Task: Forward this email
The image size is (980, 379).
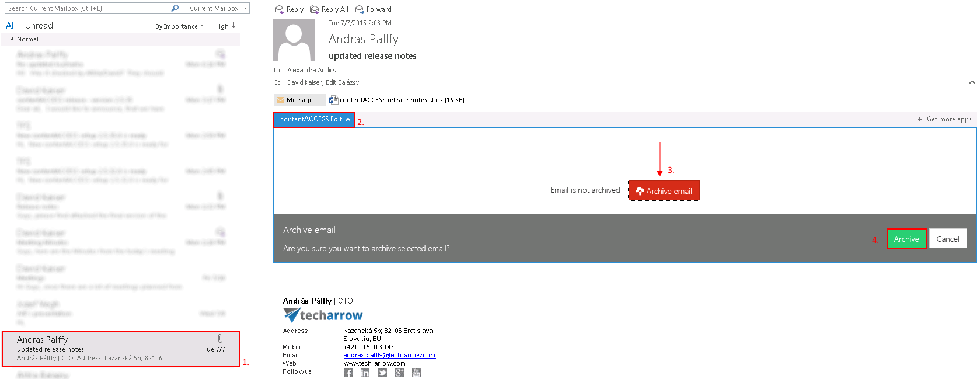Action: click(x=374, y=9)
